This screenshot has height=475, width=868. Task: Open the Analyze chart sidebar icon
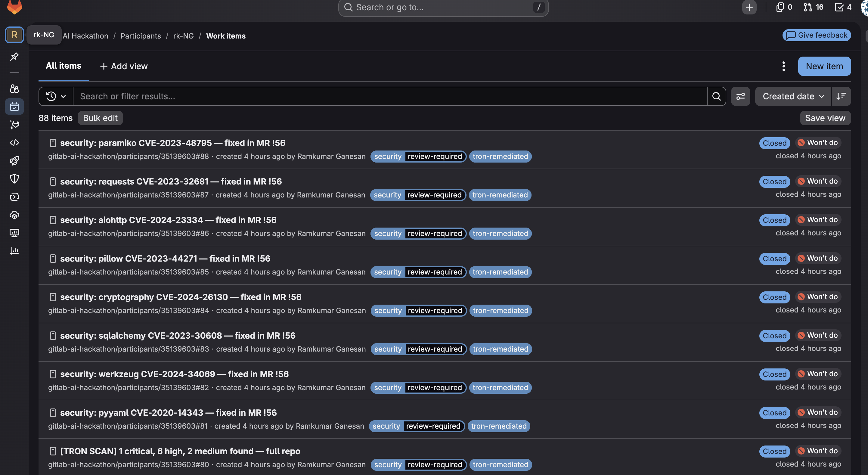(14, 251)
